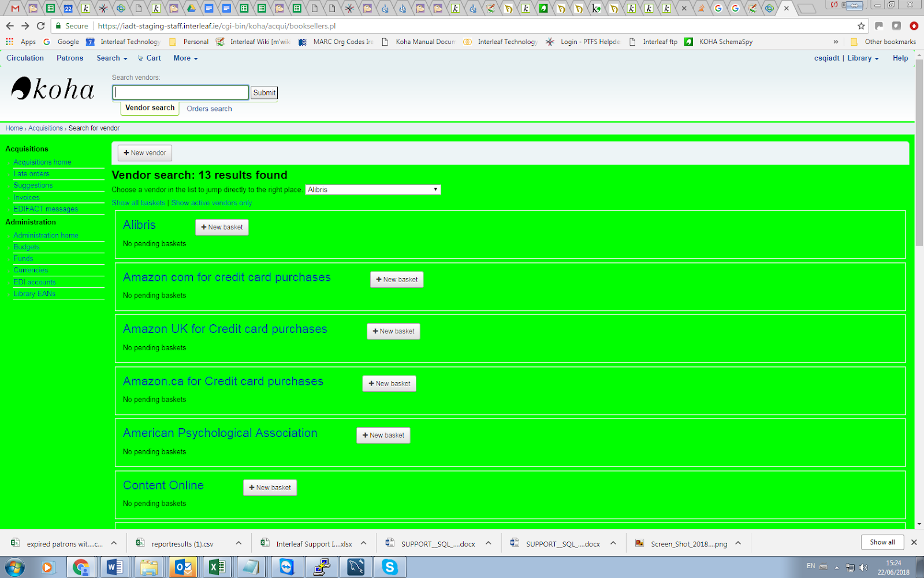Open Patrons in Koha menu
Viewport: 924px width, 578px height.
(x=70, y=58)
